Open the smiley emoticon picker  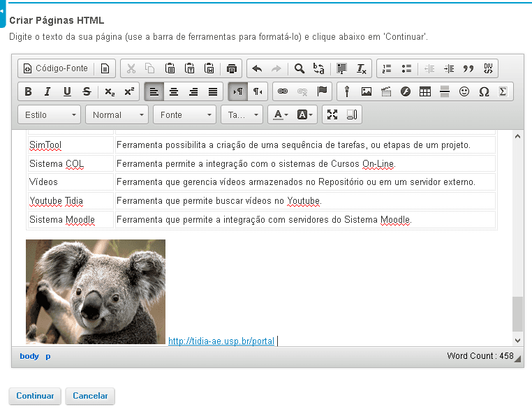(464, 91)
